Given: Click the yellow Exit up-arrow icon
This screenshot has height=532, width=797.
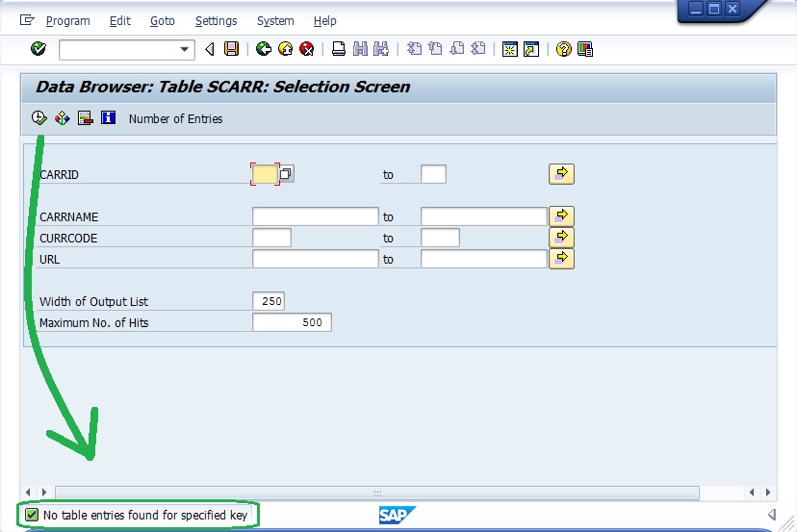Looking at the screenshot, I should click(285, 49).
